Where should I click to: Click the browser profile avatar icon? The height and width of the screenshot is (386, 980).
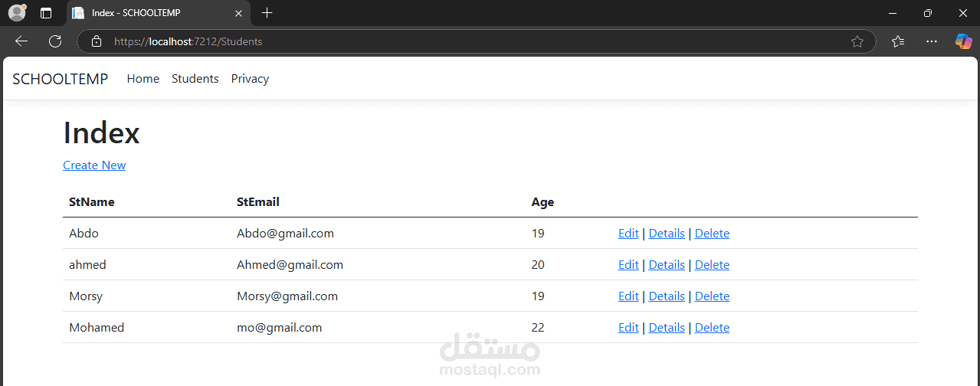17,13
